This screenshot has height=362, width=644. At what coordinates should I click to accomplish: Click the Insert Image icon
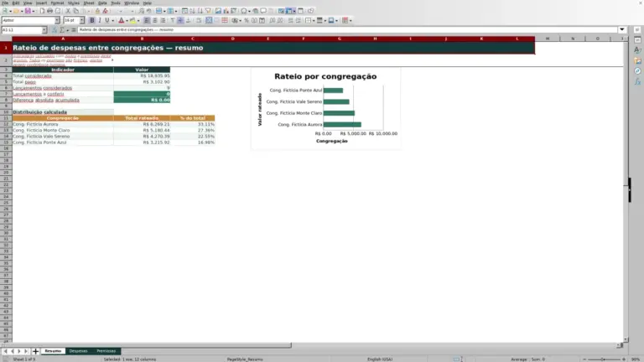pyautogui.click(x=218, y=11)
